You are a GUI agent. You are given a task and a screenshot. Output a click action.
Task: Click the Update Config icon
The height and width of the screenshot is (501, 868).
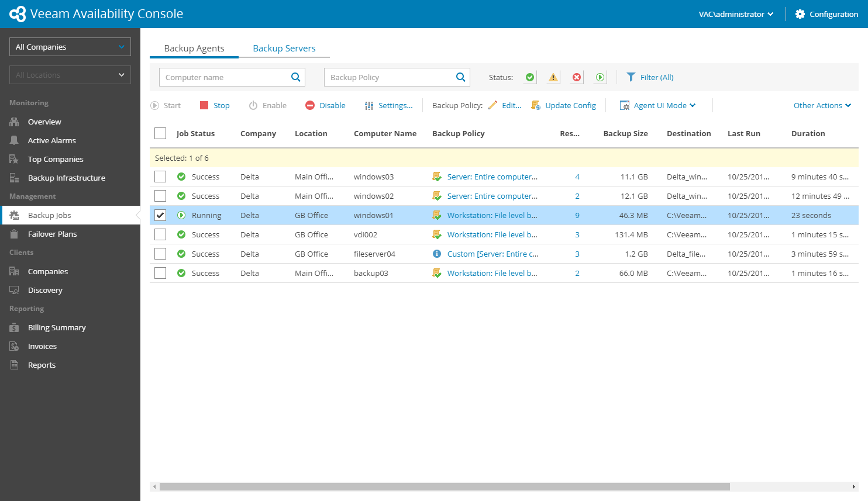tap(536, 105)
